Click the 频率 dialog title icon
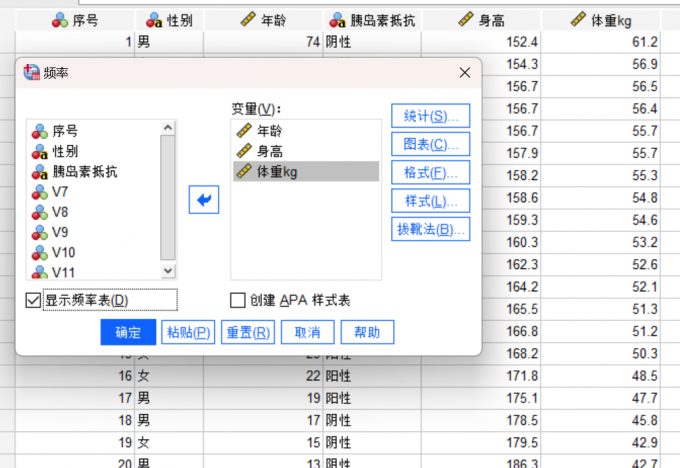 click(x=32, y=72)
